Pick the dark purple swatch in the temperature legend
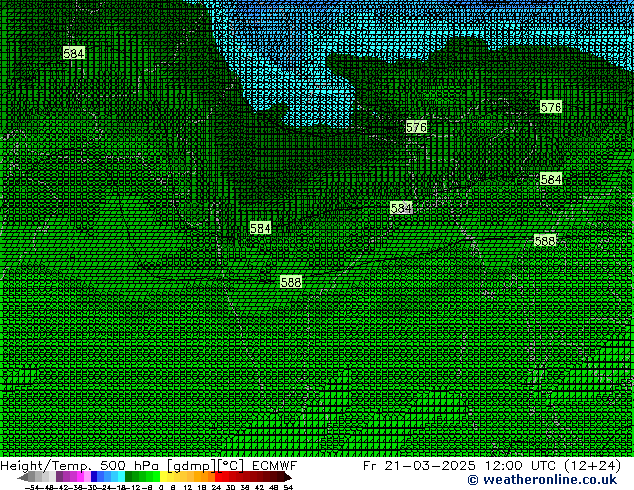This screenshot has height=490, width=634. pos(59,476)
